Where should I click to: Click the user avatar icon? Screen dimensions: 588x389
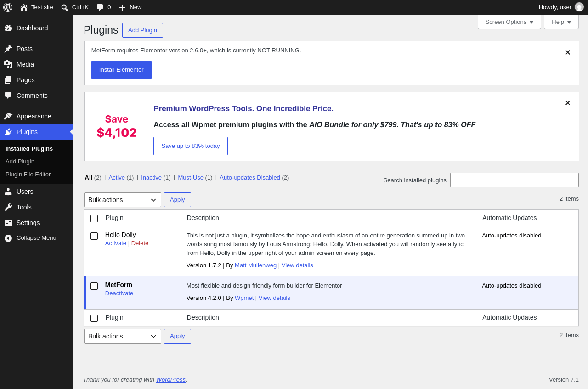click(x=579, y=7)
